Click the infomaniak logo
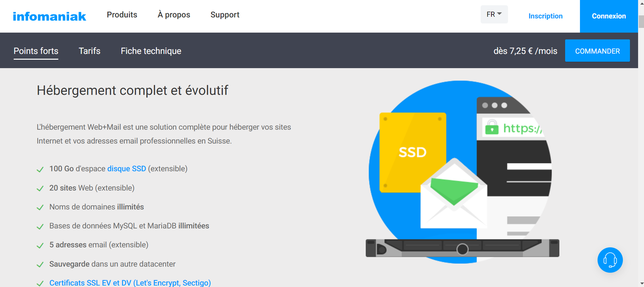Image resolution: width=644 pixels, height=287 pixels. (49, 16)
